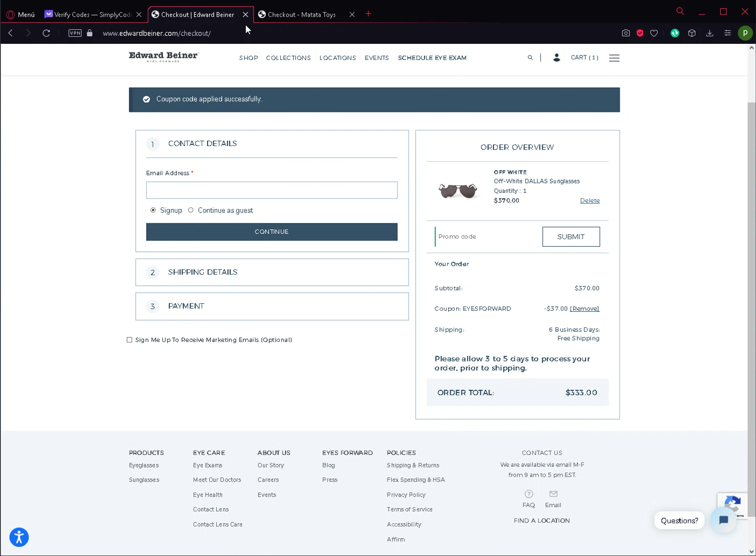Open the hamburger menu in site header
756x556 pixels.
pos(614,58)
